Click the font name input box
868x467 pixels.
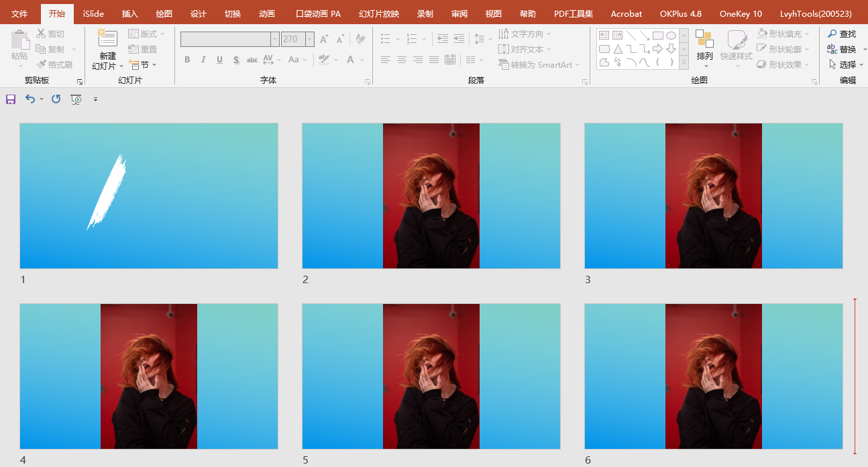click(225, 40)
